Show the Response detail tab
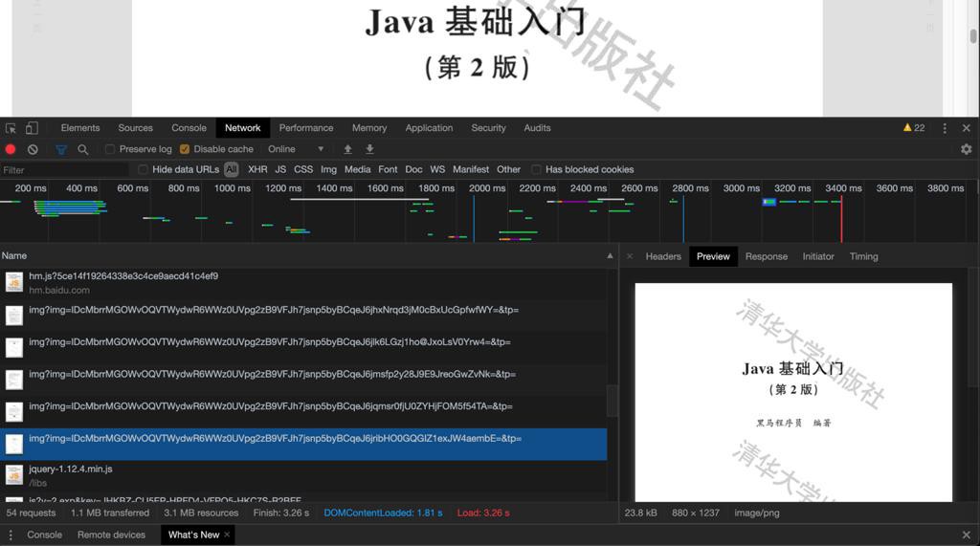 767,257
